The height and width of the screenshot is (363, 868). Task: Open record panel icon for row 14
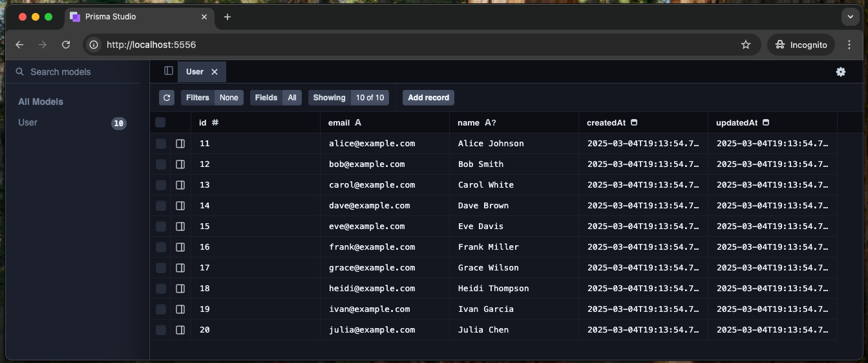pyautogui.click(x=180, y=206)
